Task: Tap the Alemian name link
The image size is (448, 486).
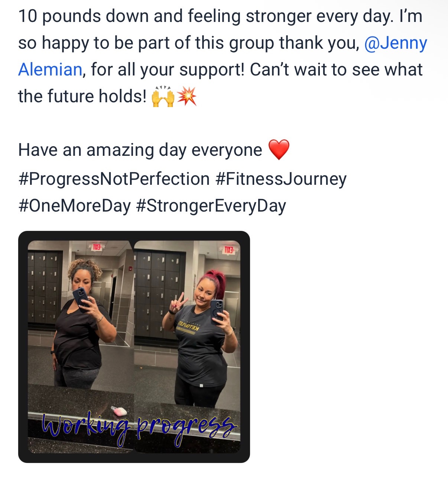Action: (x=50, y=70)
